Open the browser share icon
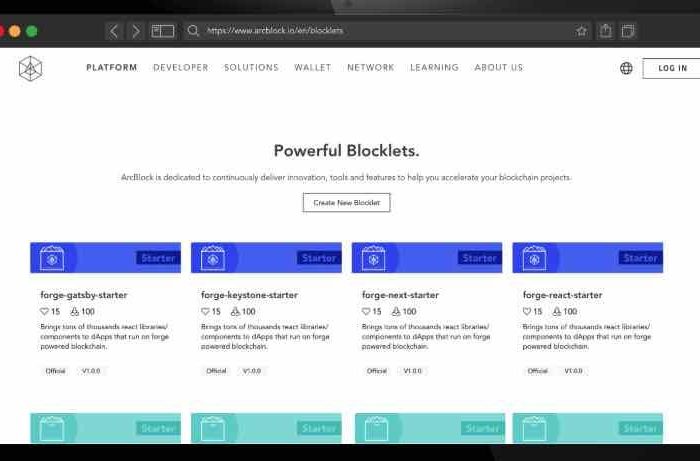Image resolution: width=700 pixels, height=461 pixels. tap(605, 31)
